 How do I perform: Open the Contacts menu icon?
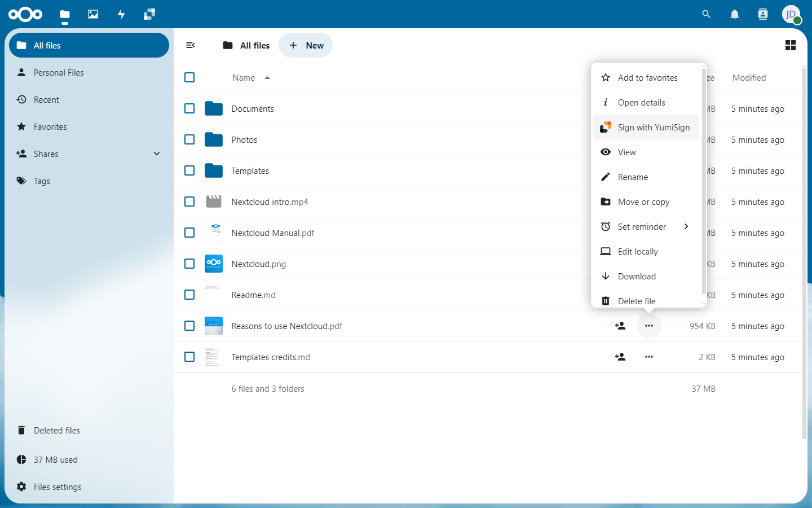763,14
